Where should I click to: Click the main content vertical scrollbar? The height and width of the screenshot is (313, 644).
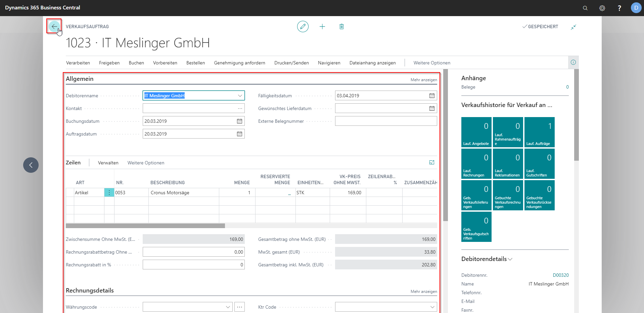(446, 145)
